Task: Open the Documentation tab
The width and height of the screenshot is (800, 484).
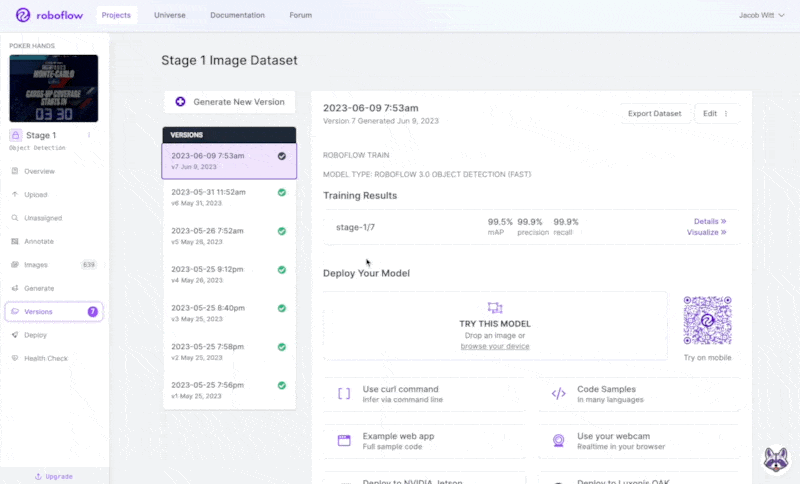Action: pos(237,15)
